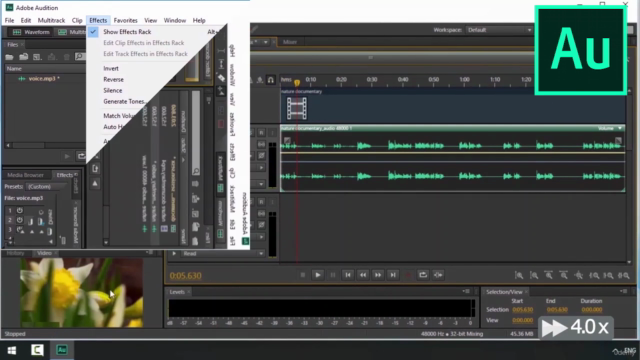640x360 pixels.
Task: Switch to the Media Browser tab
Action: coord(25,175)
